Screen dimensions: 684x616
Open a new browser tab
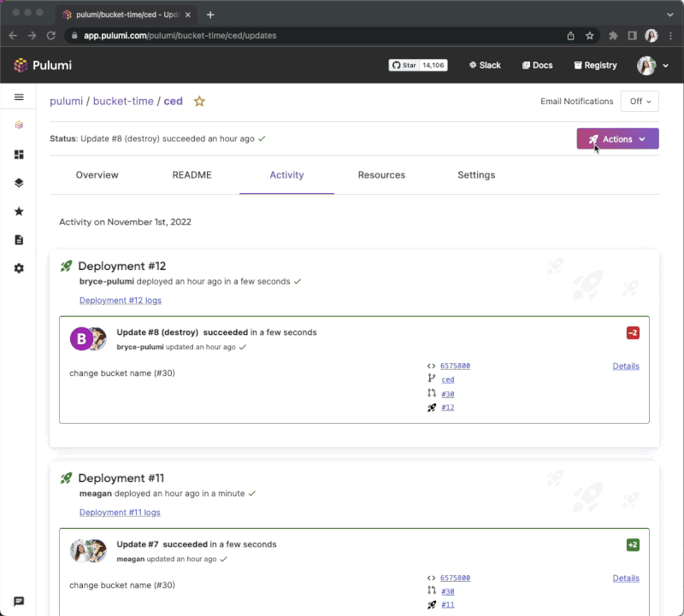(210, 15)
